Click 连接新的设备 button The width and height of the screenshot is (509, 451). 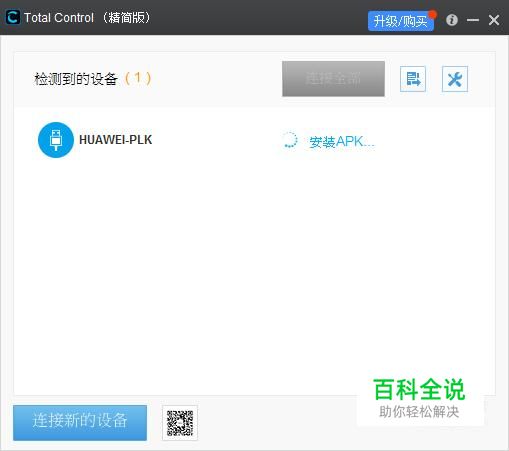coord(80,423)
